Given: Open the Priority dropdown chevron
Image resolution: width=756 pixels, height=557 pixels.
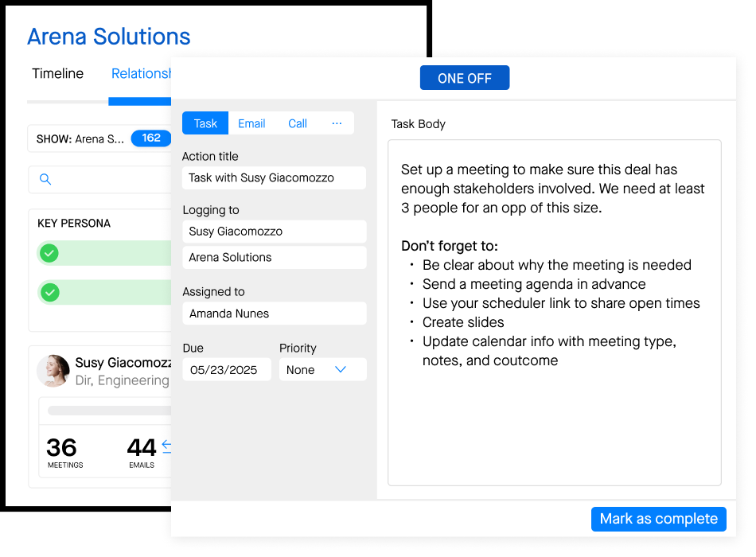Looking at the screenshot, I should pyautogui.click(x=341, y=369).
